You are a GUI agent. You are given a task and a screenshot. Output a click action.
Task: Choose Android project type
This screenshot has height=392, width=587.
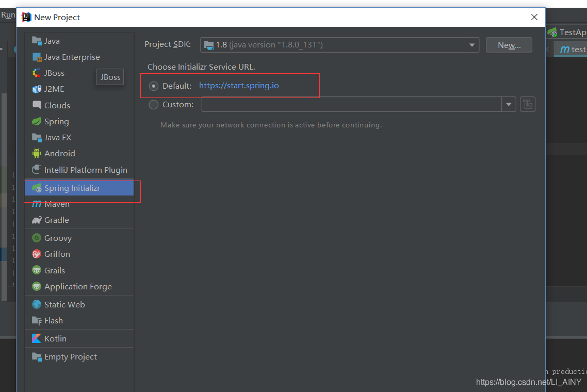pos(79,154)
